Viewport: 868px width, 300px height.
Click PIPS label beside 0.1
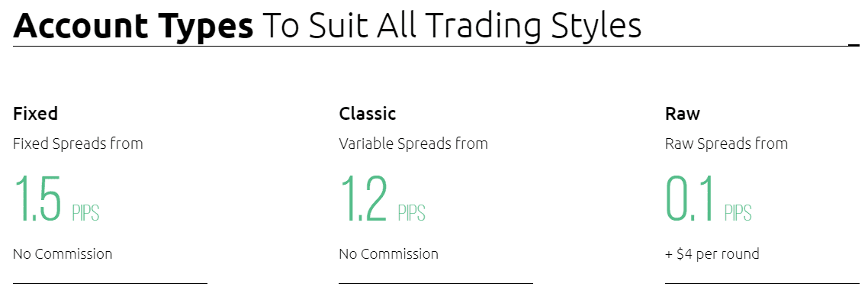738,213
